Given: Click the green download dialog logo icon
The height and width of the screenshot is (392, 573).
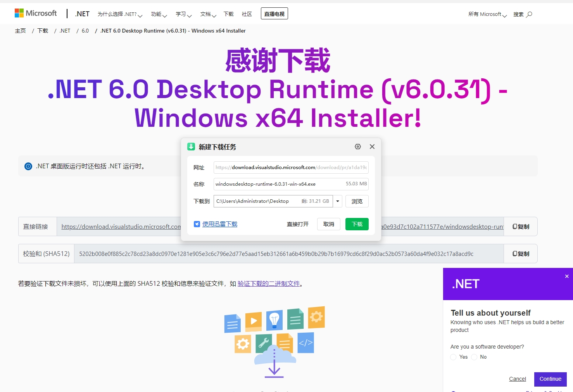Looking at the screenshot, I should pyautogui.click(x=191, y=147).
